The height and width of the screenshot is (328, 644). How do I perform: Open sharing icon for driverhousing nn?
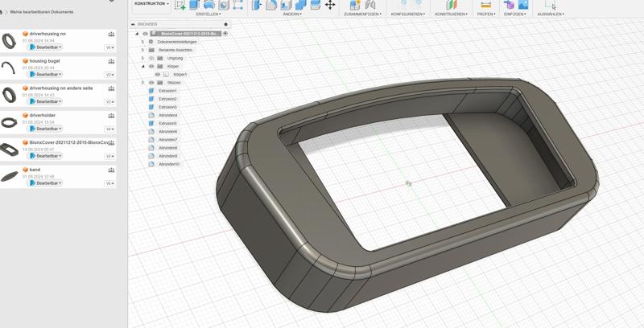(111, 35)
